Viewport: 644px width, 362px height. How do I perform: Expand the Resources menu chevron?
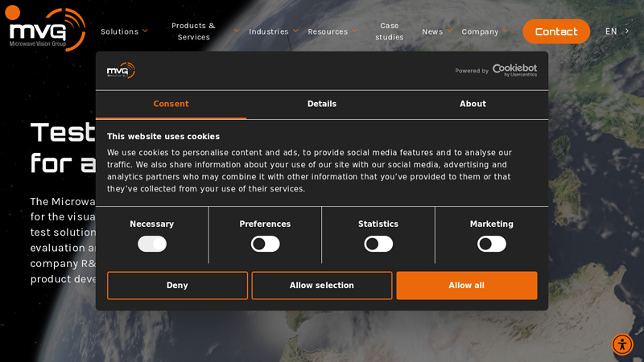tap(354, 31)
